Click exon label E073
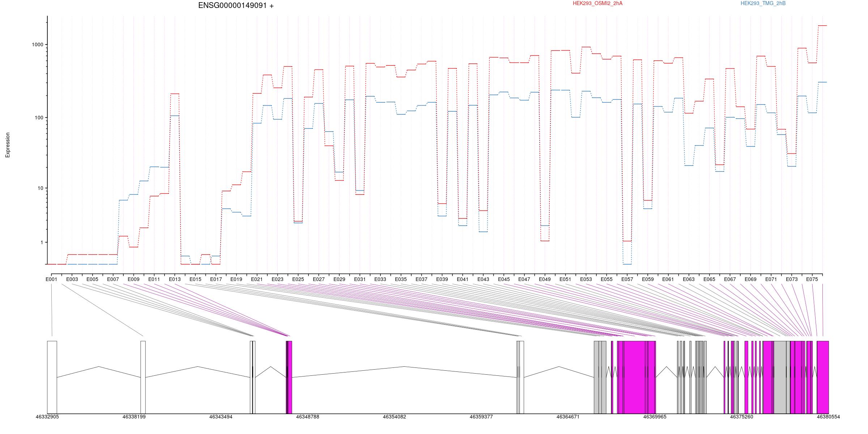The width and height of the screenshot is (868, 434). click(792, 279)
